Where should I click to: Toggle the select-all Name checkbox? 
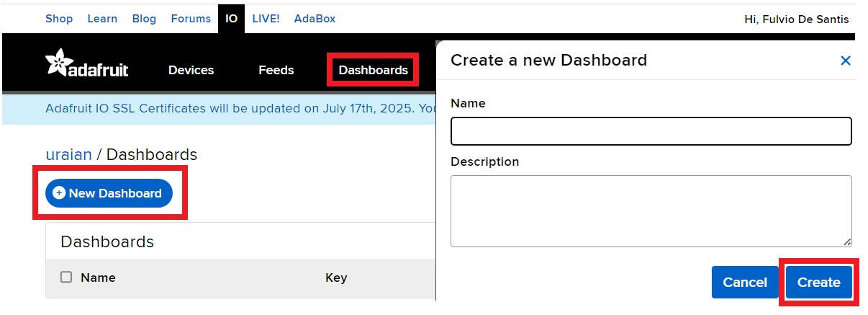[66, 278]
